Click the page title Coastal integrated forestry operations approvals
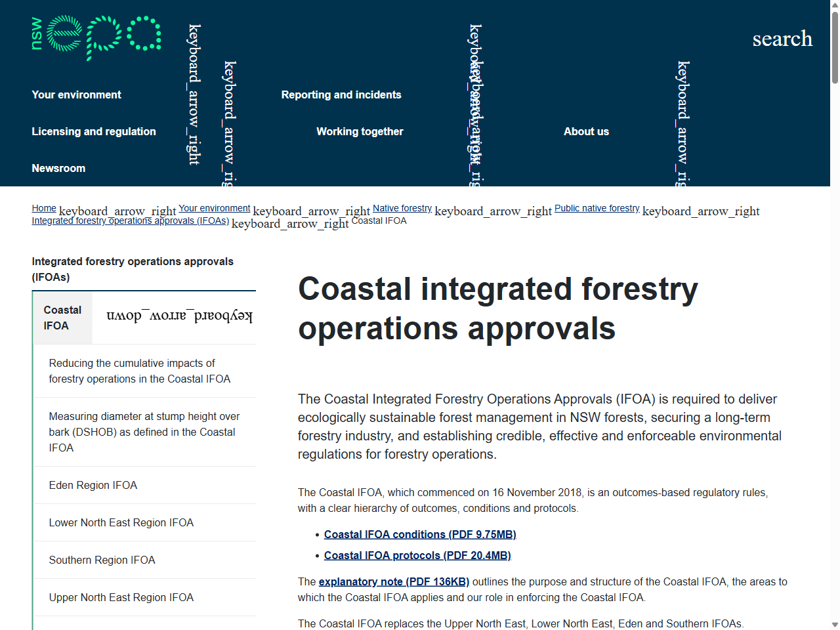This screenshot has height=630, width=840. (x=498, y=308)
